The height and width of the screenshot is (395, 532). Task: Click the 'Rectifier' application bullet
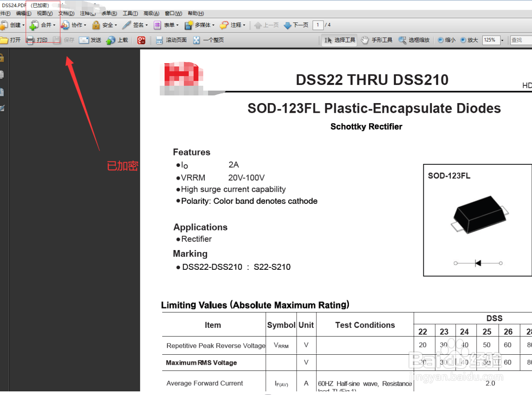click(x=194, y=239)
